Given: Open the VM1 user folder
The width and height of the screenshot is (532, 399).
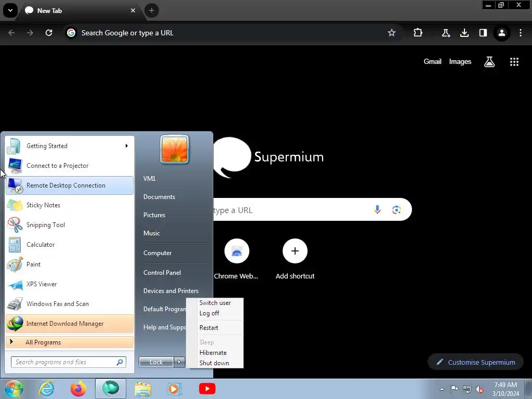Looking at the screenshot, I should [x=149, y=179].
